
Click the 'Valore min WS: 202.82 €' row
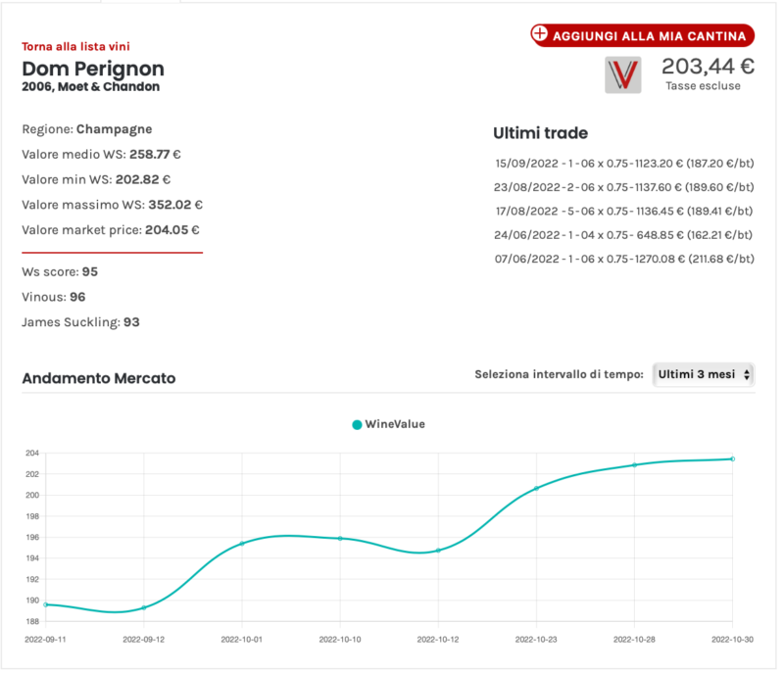pos(96,179)
